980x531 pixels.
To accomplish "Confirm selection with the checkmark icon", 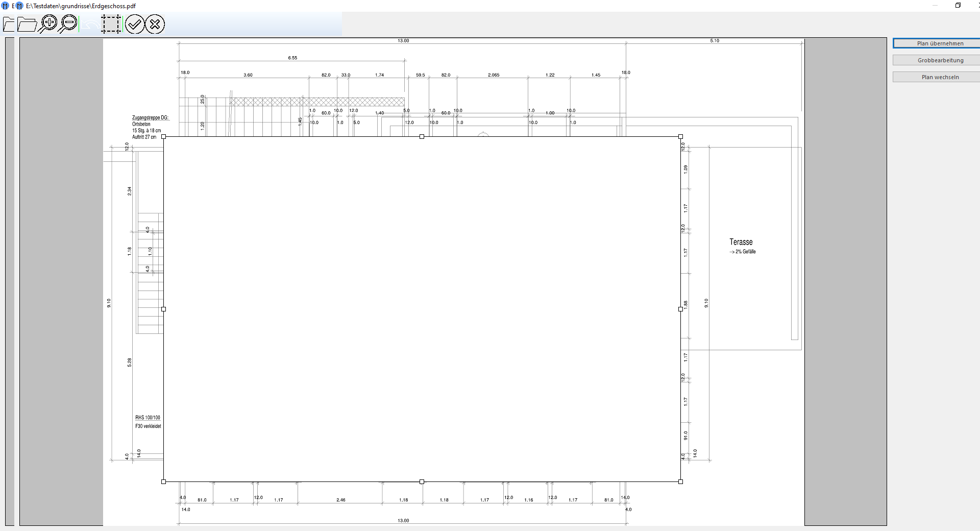I will click(x=135, y=24).
